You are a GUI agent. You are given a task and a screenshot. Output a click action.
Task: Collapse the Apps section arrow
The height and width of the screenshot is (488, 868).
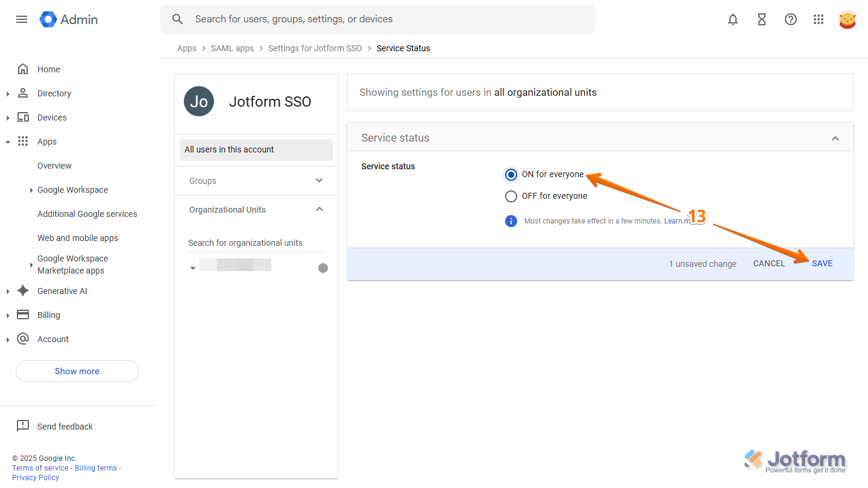(x=8, y=142)
